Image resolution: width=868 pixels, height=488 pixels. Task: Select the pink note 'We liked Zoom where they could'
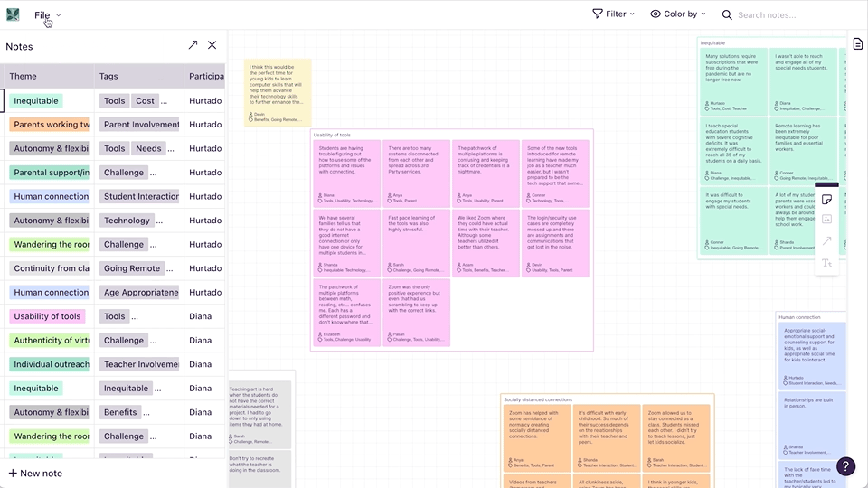[x=486, y=243]
